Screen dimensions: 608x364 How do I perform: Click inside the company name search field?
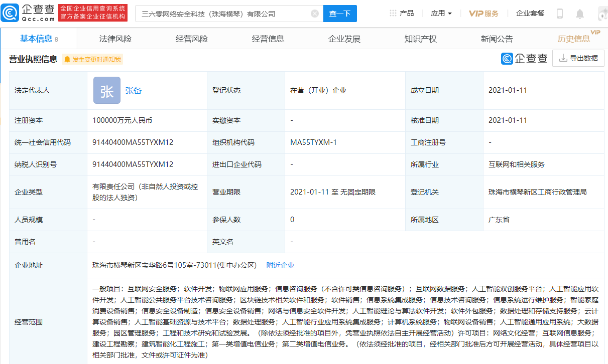pos(216,14)
